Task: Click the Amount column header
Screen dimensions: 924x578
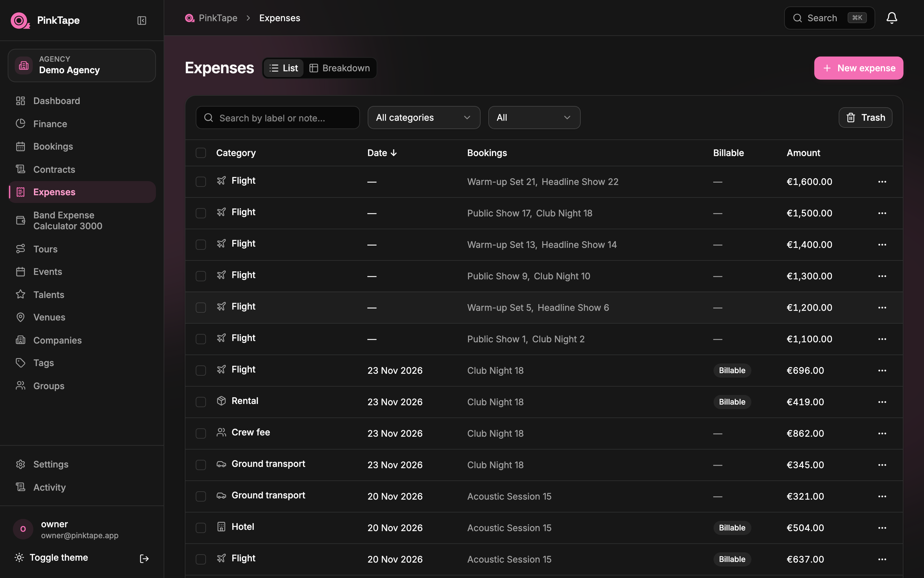Action: coord(803,153)
